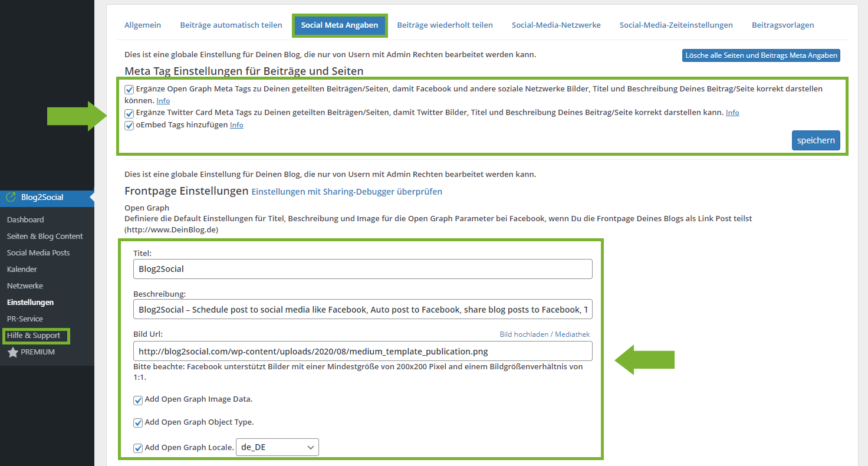
Task: Open the de_DE locale dropdown
Action: [277, 447]
